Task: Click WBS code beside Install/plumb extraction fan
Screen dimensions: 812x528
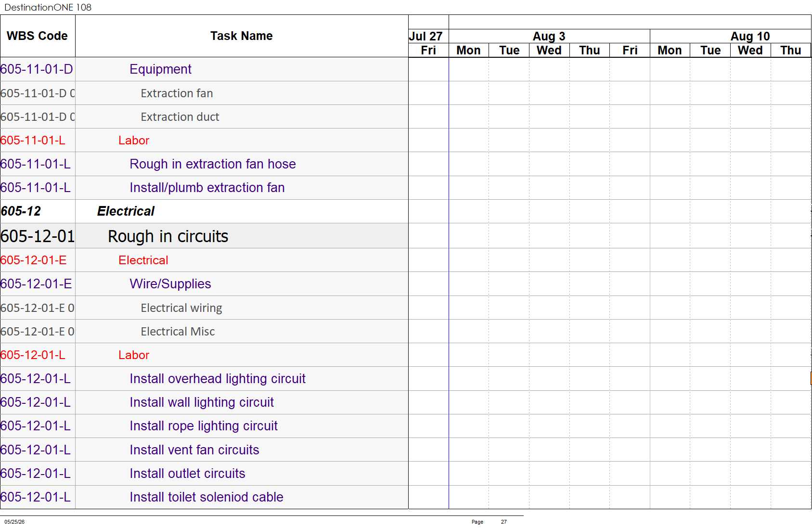Action: click(36, 188)
